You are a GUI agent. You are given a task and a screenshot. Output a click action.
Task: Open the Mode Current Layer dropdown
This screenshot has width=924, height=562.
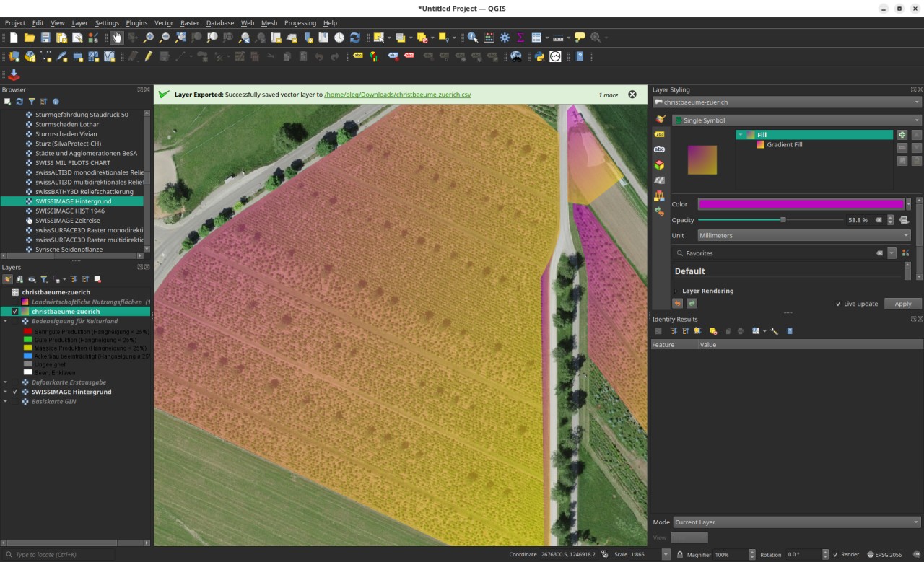[x=797, y=522]
